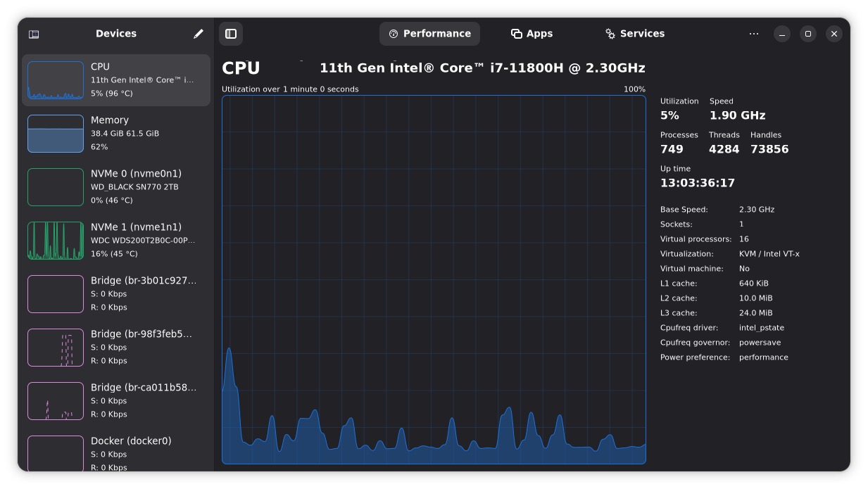Switch to the Performance tab
The height and width of the screenshot is (489, 868).
pyautogui.click(x=429, y=34)
